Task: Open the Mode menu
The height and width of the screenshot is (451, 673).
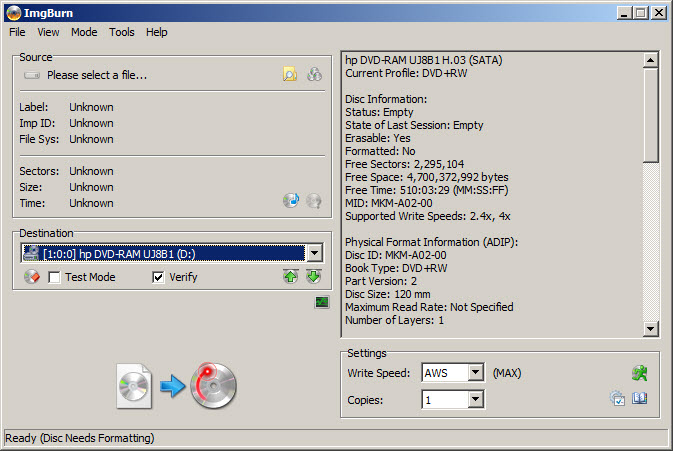Action: [x=84, y=32]
